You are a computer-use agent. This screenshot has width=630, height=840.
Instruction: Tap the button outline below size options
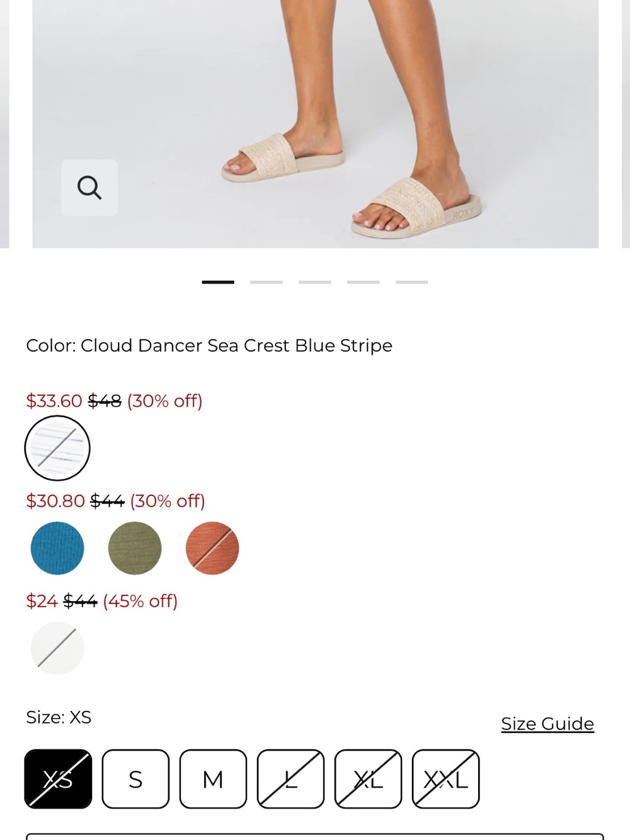315,837
